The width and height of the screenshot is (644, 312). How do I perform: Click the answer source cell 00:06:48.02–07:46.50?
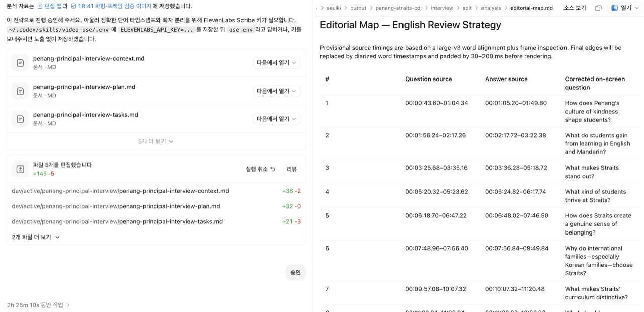click(x=517, y=216)
